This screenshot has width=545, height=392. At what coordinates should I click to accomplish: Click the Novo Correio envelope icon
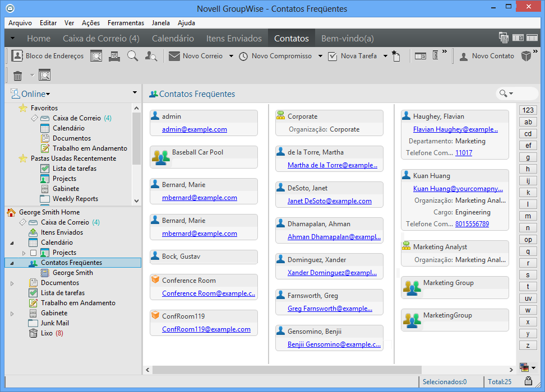tap(174, 56)
